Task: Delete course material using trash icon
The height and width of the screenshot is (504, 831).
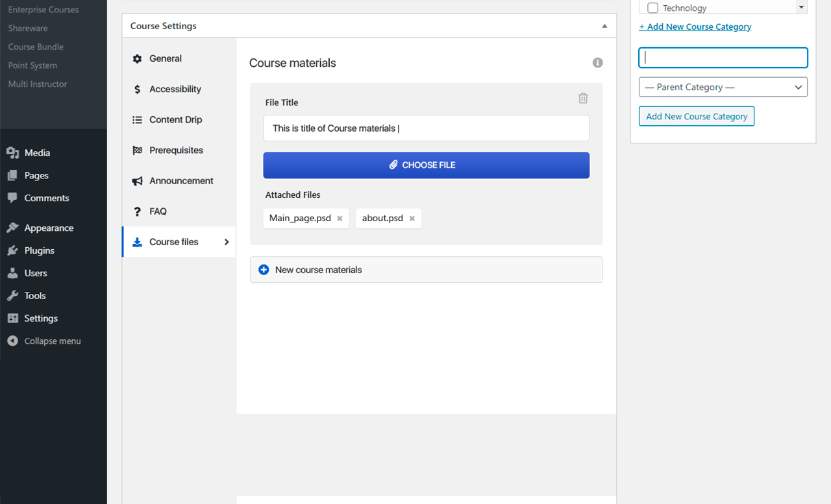Action: point(582,97)
